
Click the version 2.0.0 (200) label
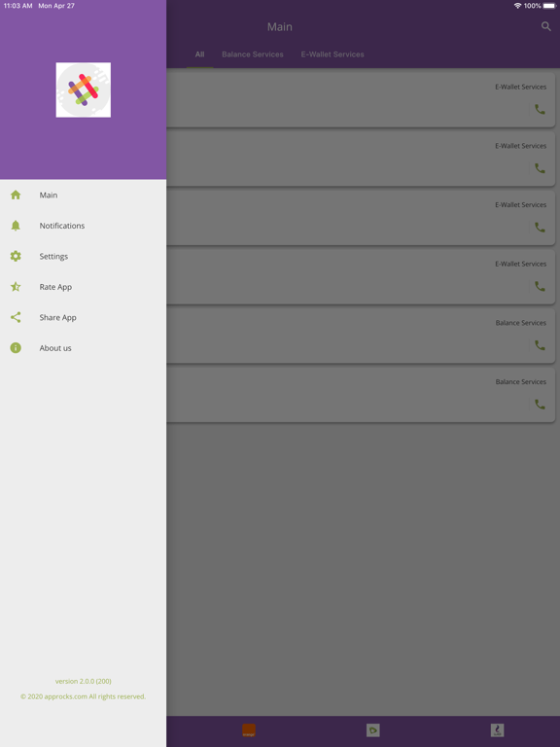[x=84, y=681]
